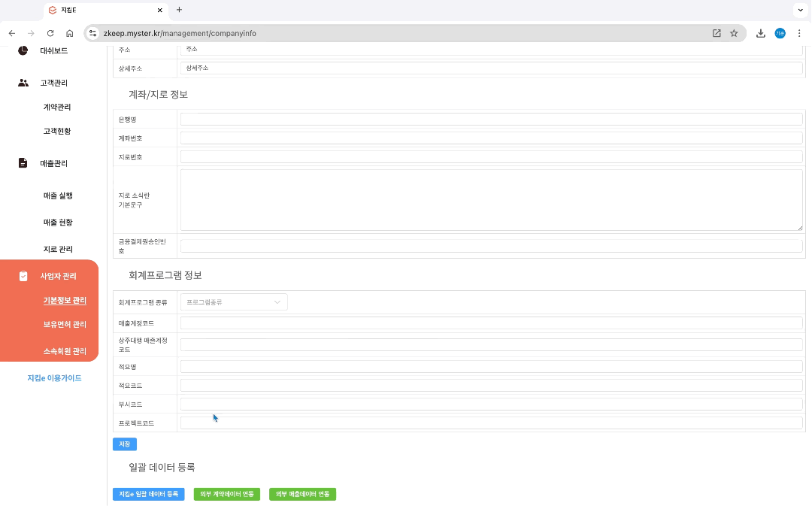Bookmark this page with star icon
This screenshot has width=812, height=506.
pyautogui.click(x=734, y=33)
